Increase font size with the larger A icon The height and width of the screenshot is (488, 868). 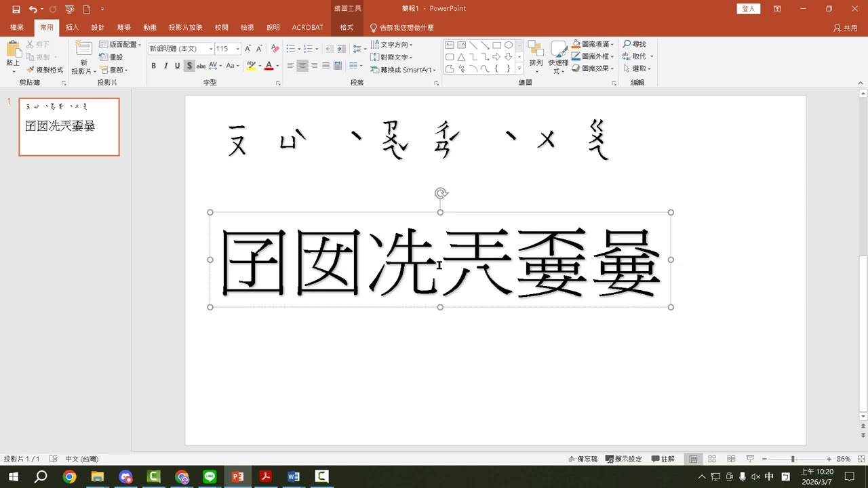tap(248, 49)
